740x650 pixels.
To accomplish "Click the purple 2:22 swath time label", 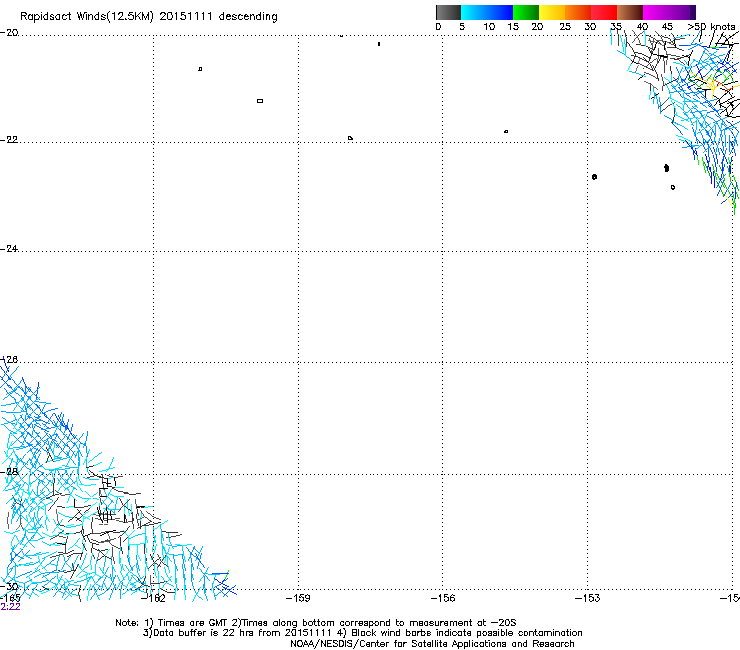I will [x=10, y=607].
